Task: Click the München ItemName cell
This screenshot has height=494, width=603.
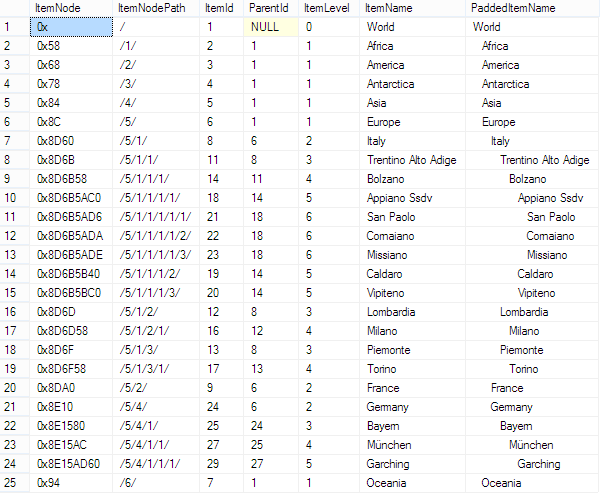Action: (412, 445)
